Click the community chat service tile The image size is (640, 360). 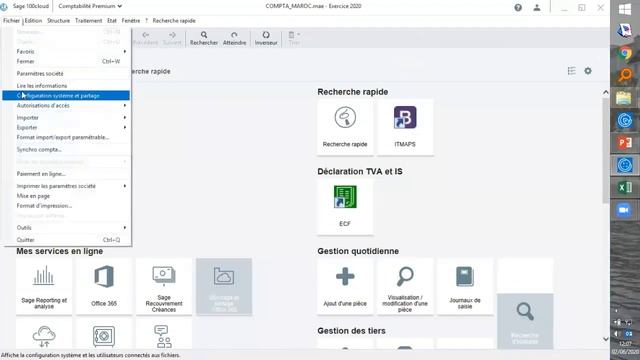164,335
